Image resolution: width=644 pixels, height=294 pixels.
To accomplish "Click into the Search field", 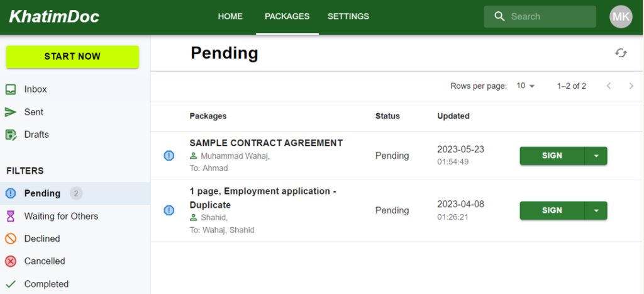I will 547,17.
